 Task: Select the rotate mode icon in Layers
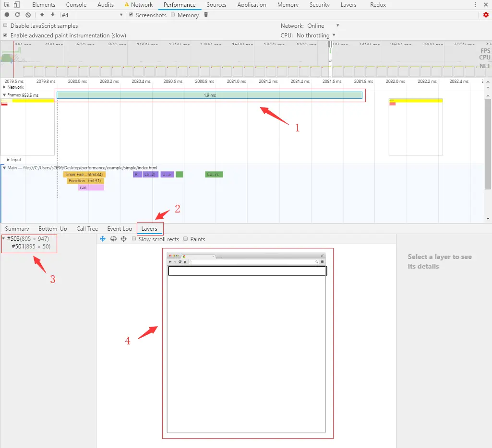(113, 239)
